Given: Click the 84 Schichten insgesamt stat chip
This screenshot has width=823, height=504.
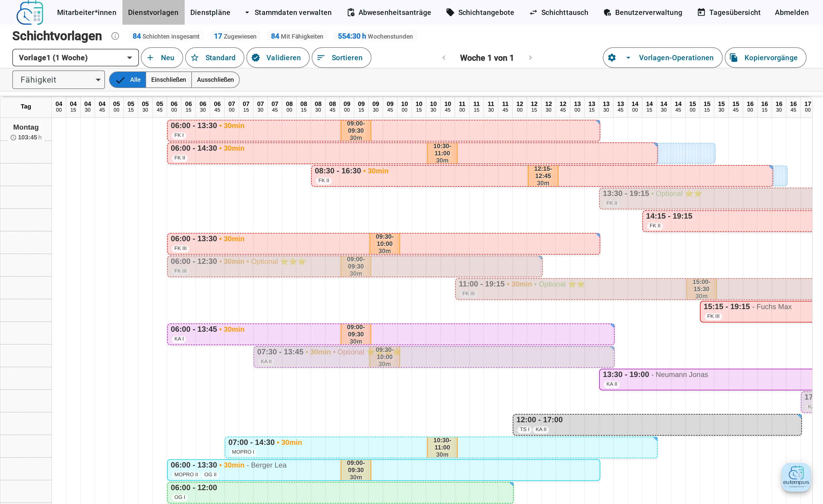Looking at the screenshot, I should coord(166,36).
